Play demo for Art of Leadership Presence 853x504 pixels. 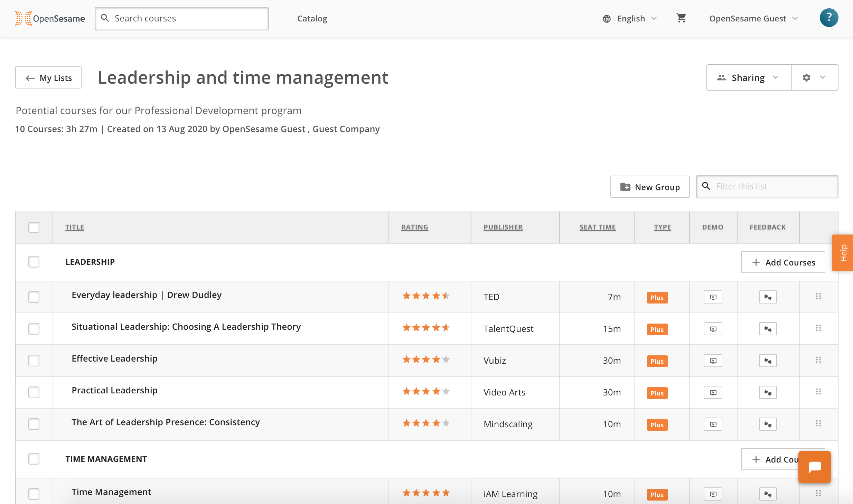pos(713,424)
